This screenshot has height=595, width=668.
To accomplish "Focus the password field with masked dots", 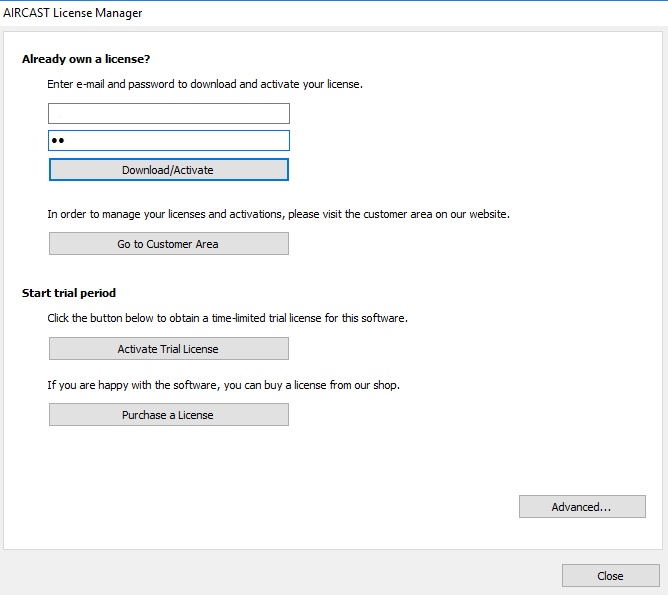I will 169,141.
